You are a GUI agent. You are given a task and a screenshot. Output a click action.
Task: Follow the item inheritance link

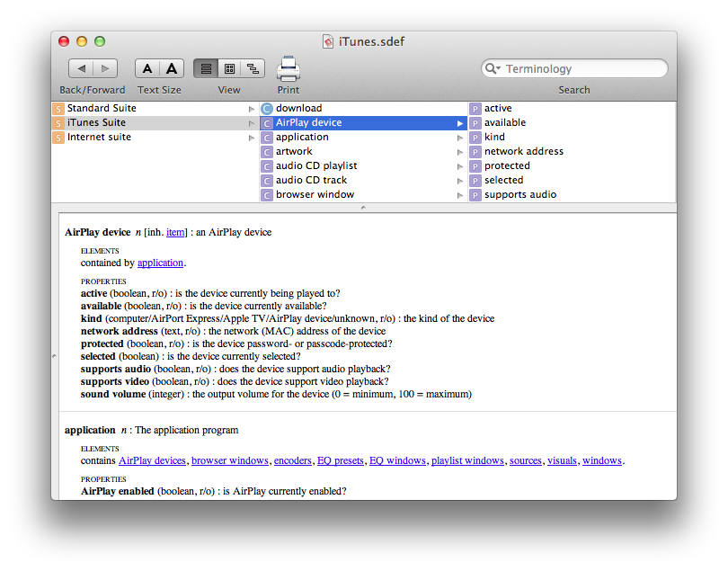(x=175, y=232)
